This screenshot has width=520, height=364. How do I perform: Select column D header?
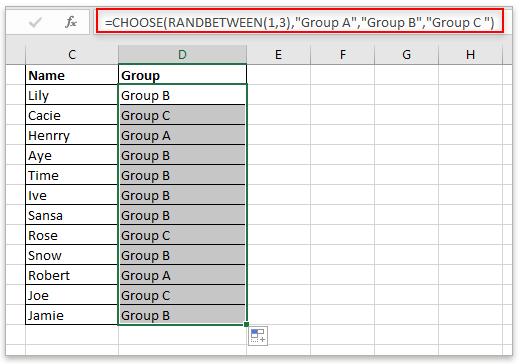(182, 55)
